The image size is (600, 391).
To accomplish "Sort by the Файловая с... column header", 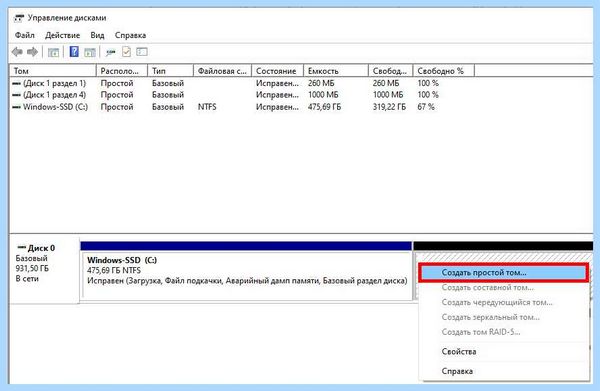I will 223,71.
